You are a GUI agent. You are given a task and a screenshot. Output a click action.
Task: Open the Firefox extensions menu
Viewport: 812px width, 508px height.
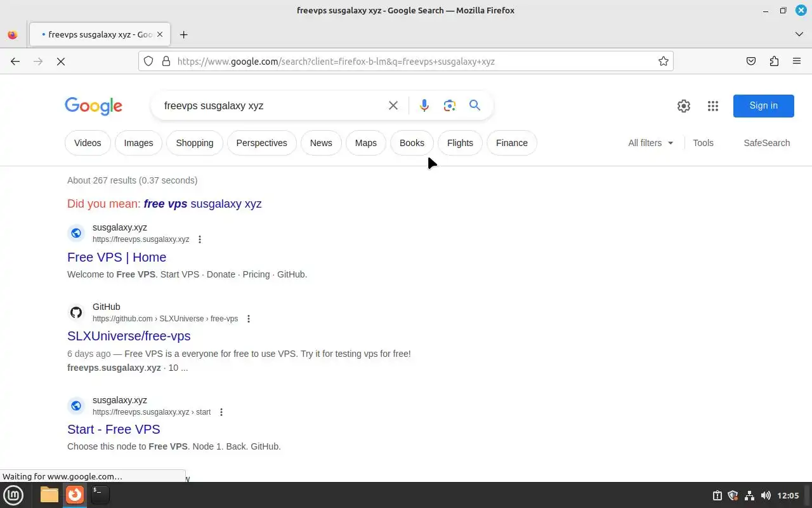774,61
